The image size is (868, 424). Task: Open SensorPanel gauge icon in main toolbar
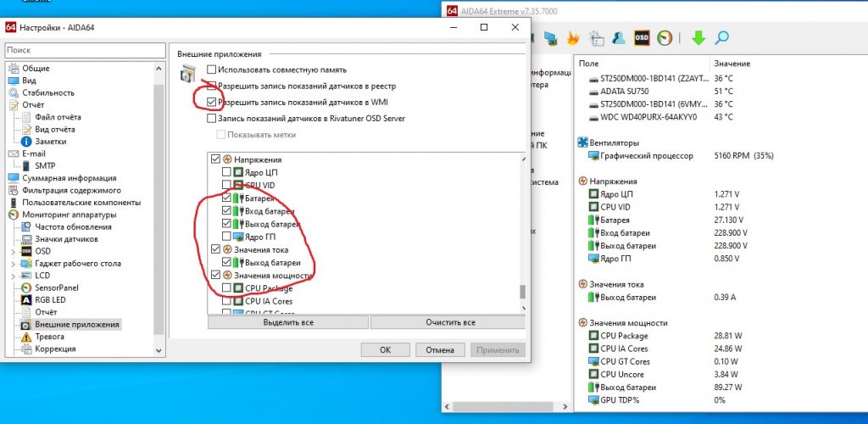pyautogui.click(x=665, y=37)
